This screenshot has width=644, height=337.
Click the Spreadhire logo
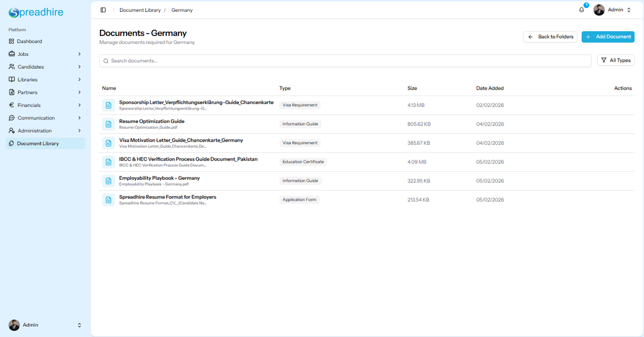tap(36, 13)
